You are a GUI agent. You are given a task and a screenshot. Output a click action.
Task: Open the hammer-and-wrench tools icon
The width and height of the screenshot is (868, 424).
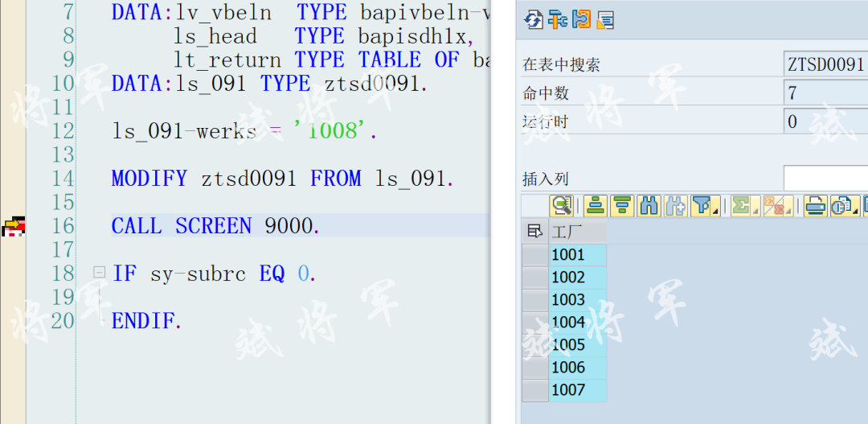tap(558, 20)
